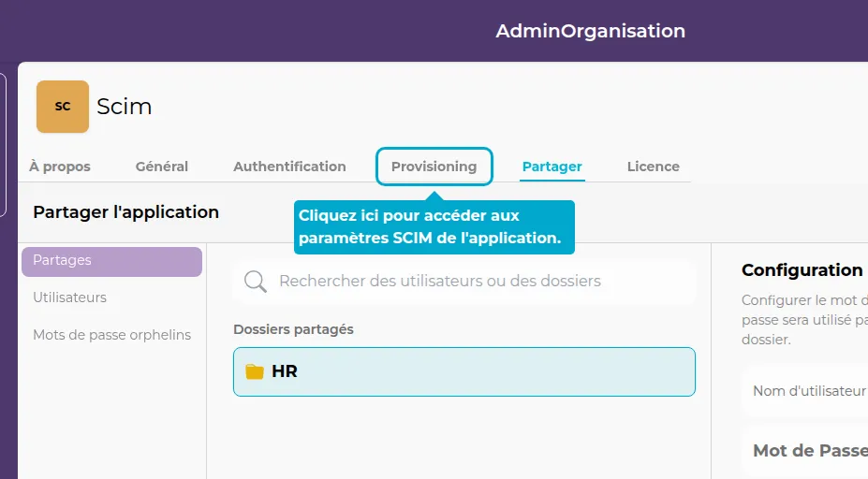Go to the Authentification tab

tap(289, 167)
